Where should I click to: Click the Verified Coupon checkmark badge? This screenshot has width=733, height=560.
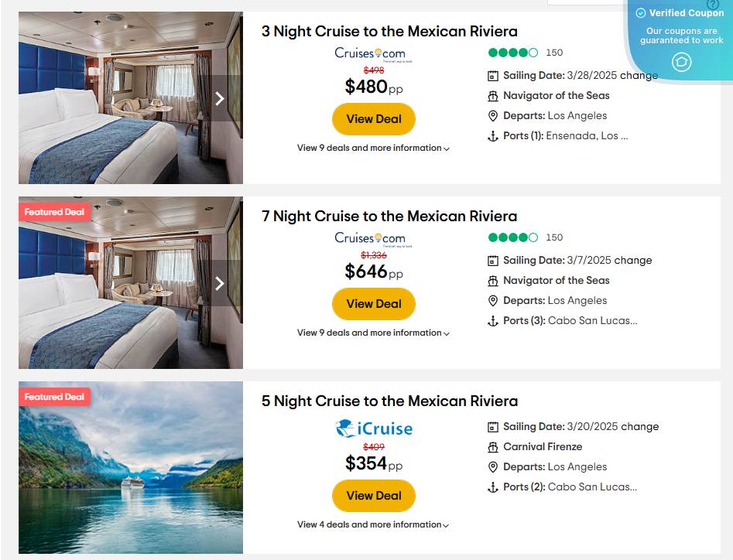tap(639, 12)
